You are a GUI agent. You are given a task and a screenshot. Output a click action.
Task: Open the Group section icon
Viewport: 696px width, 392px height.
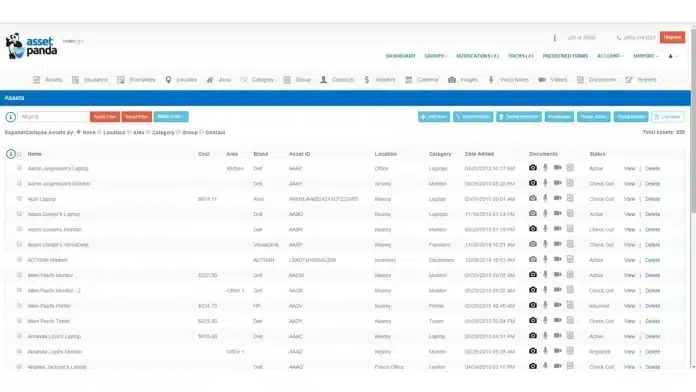click(x=287, y=80)
